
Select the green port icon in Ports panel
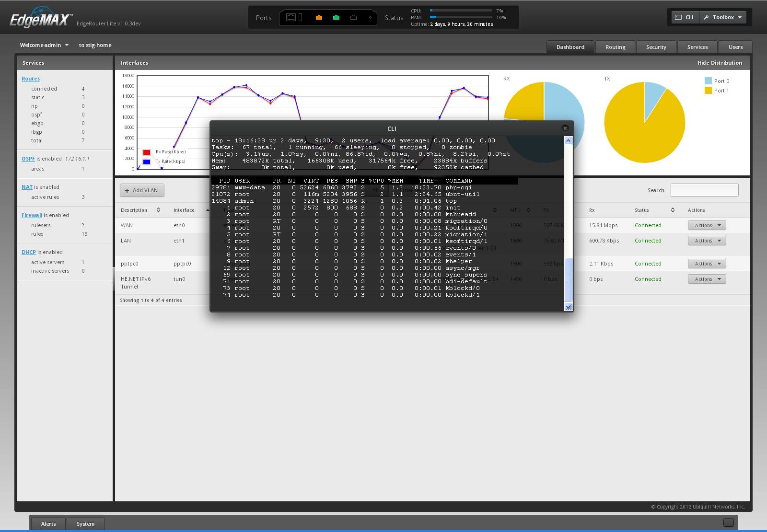336,17
